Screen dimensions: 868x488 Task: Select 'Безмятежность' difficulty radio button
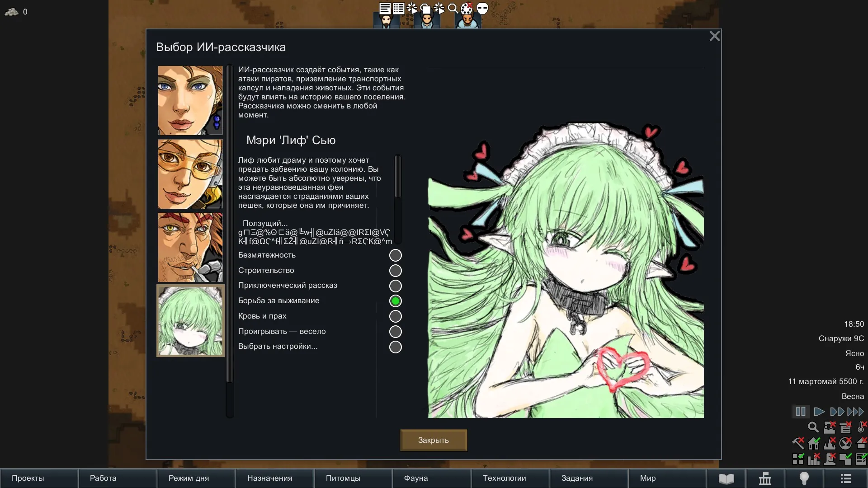coord(395,255)
